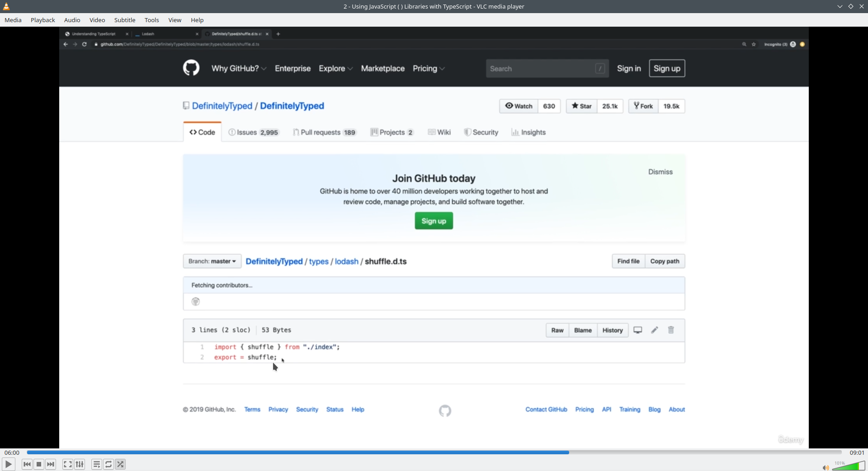
Task: Toggle fullscreen video mode
Action: (67, 464)
